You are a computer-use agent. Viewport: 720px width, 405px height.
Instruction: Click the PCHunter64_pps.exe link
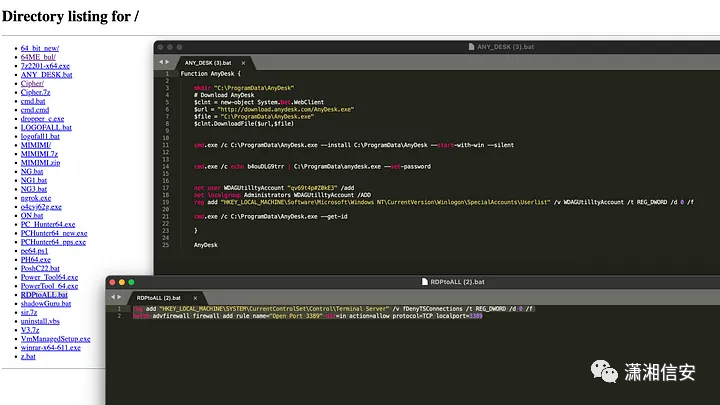[53, 242]
